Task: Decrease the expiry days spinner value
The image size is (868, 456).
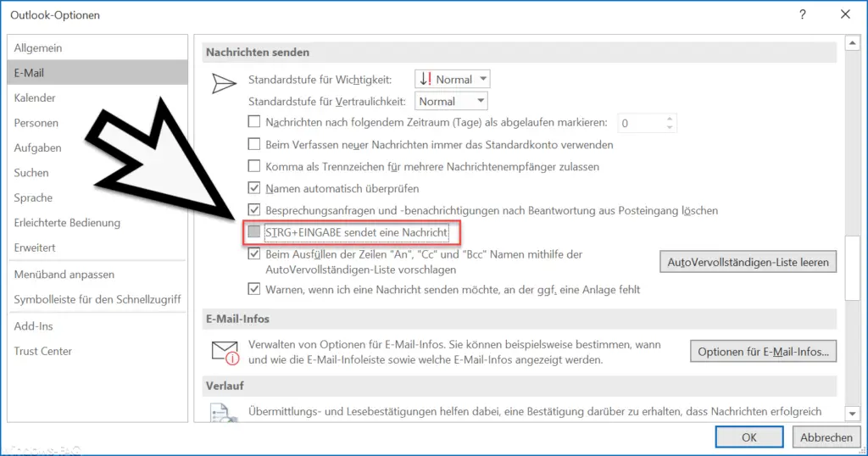Action: (x=670, y=127)
